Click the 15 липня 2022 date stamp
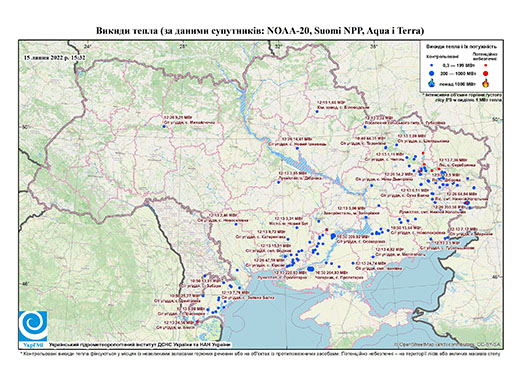This screenshot has height=368, width=520. (55, 57)
